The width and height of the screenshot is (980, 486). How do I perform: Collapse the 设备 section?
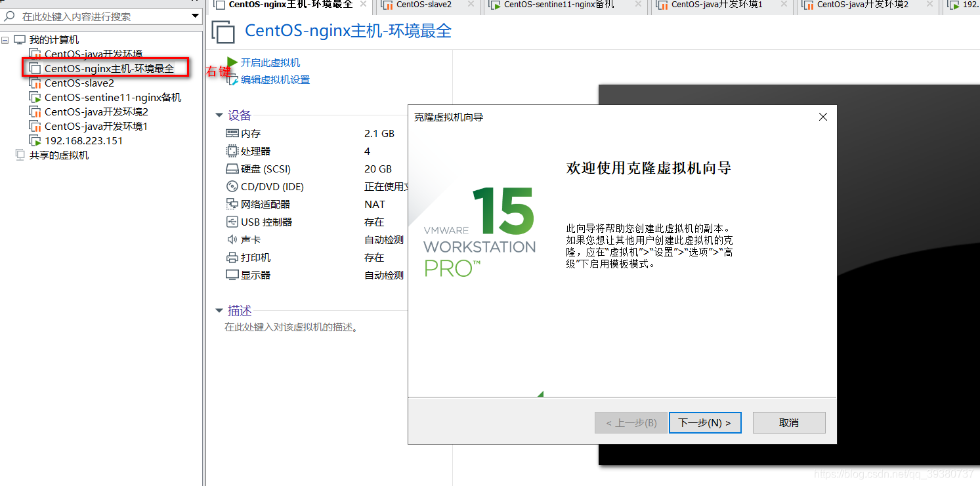click(x=219, y=115)
